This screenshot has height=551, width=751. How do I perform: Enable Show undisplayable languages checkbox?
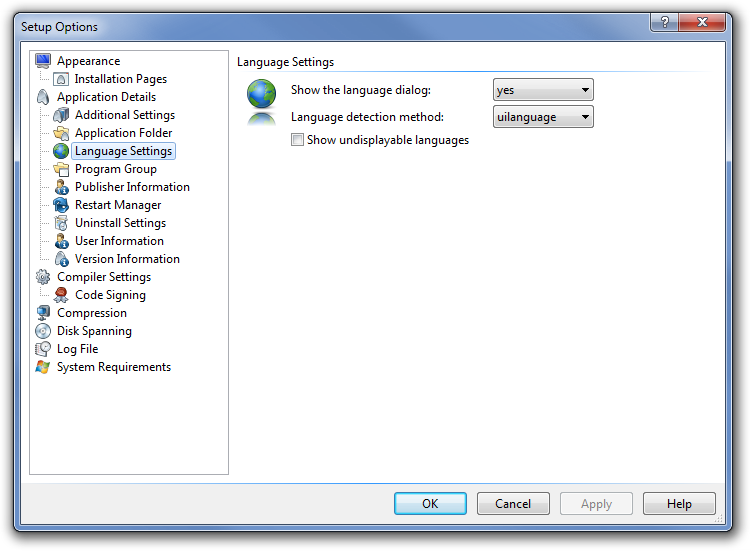pyautogui.click(x=297, y=140)
